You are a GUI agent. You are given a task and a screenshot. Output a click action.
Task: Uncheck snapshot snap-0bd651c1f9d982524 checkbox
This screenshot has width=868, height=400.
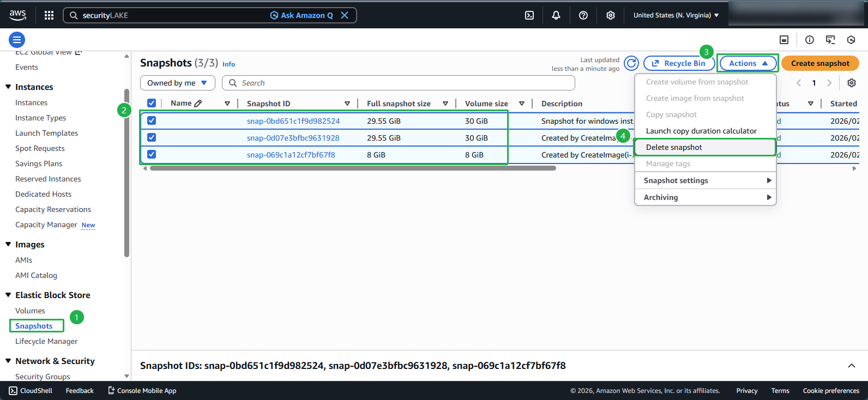(152, 121)
